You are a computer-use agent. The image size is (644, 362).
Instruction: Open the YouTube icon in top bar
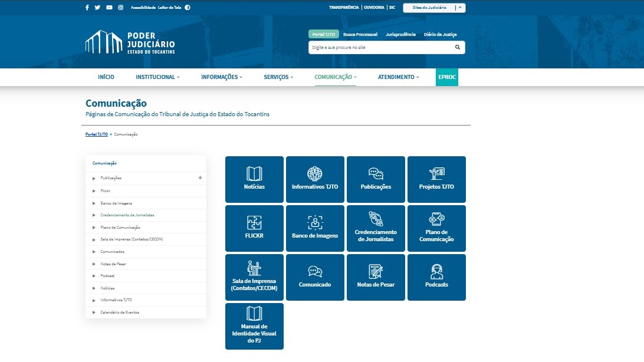click(109, 8)
